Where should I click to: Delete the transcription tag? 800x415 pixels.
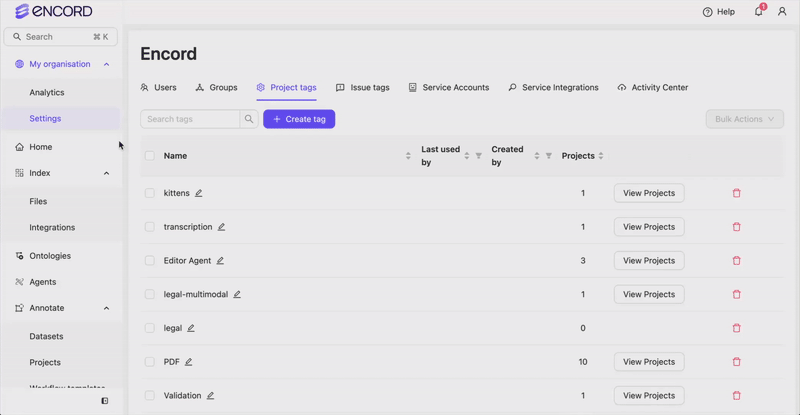click(x=736, y=227)
